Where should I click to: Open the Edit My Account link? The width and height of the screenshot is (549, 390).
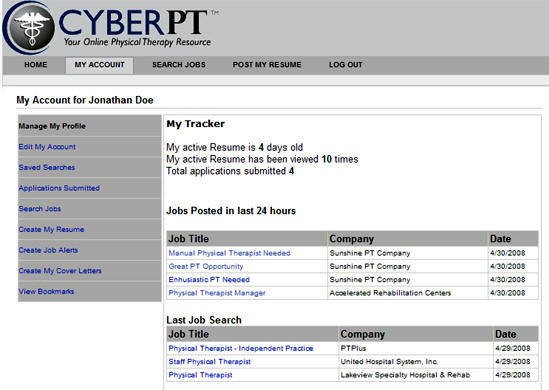47,147
